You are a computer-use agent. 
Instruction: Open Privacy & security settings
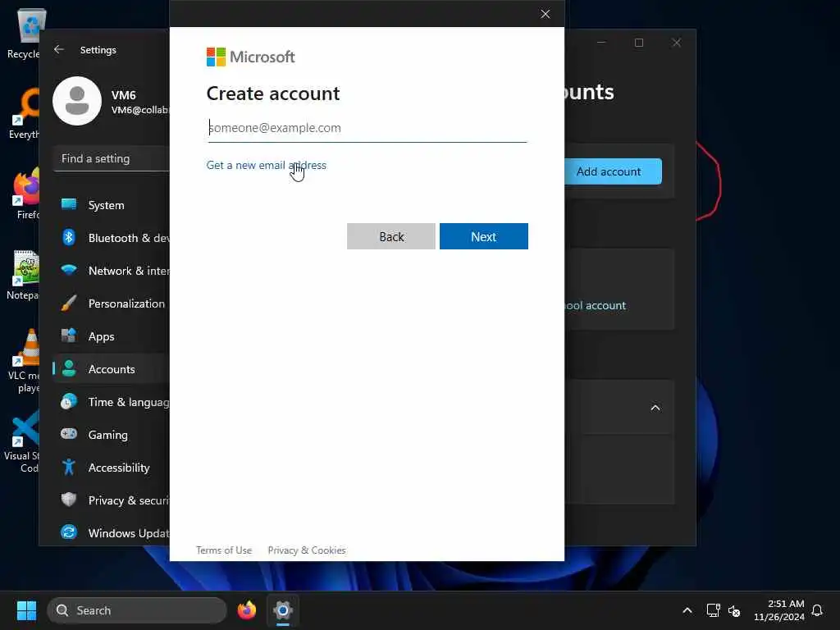point(112,500)
